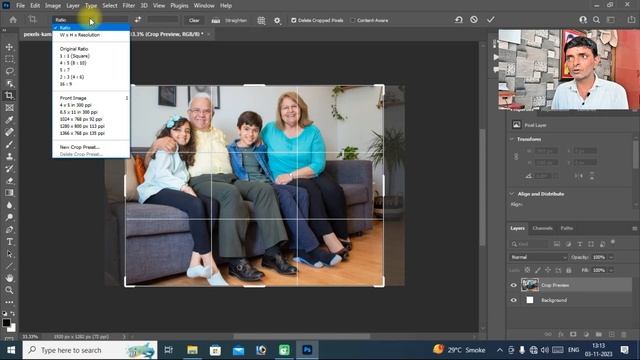This screenshot has height=360, width=640.
Task: Select the Dodge tool
Action: tap(9, 217)
